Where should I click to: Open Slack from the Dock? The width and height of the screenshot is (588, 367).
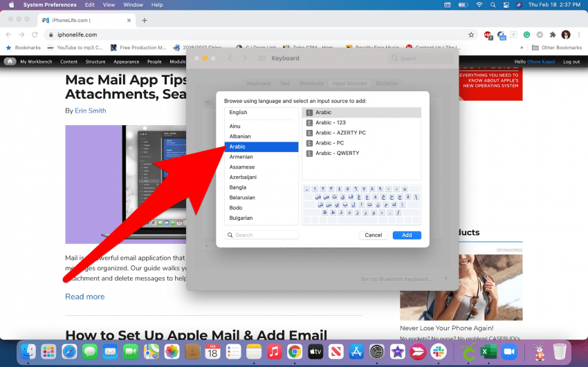439,352
